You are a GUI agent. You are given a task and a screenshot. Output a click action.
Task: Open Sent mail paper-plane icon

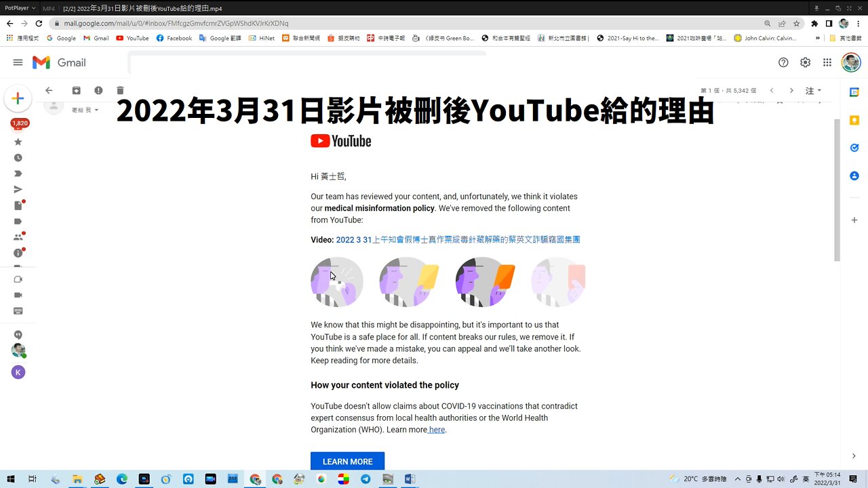18,190
